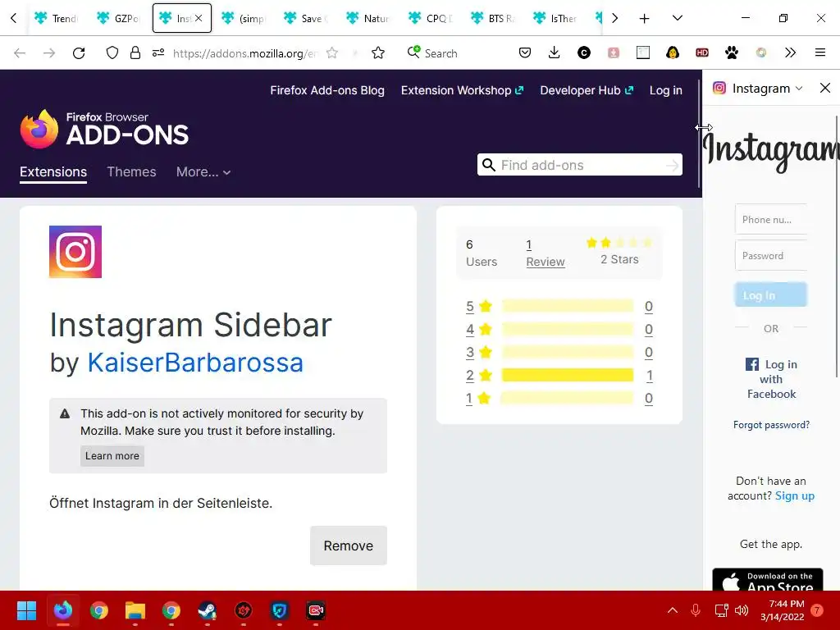The height and width of the screenshot is (630, 840).
Task: Click Log in on add-ons site
Action: coord(666,90)
